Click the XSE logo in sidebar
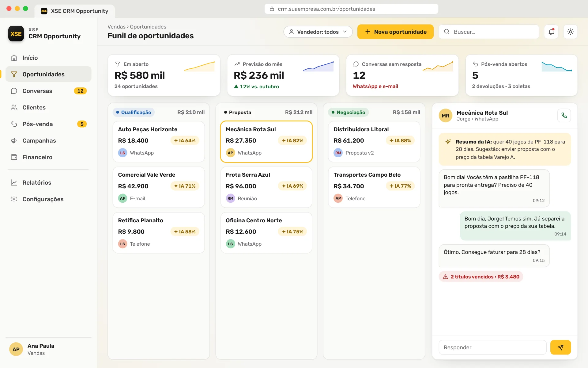Image resolution: width=588 pixels, height=368 pixels. [x=16, y=33]
